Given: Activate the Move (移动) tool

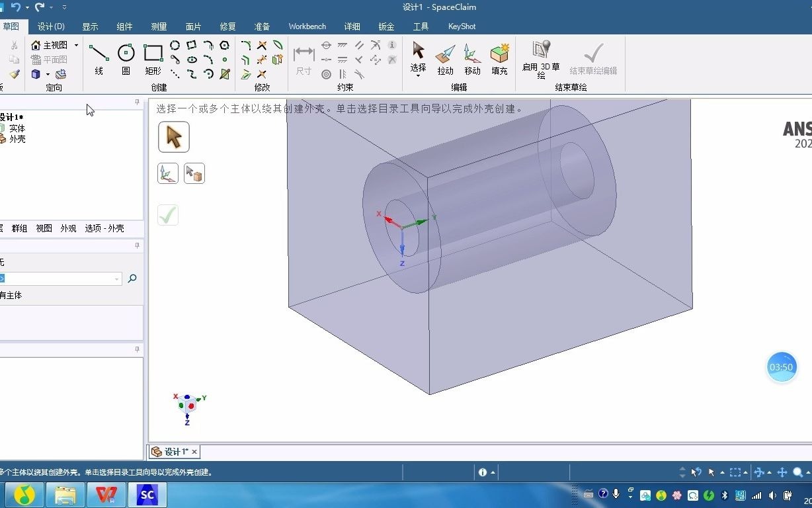Looking at the screenshot, I should [x=472, y=59].
